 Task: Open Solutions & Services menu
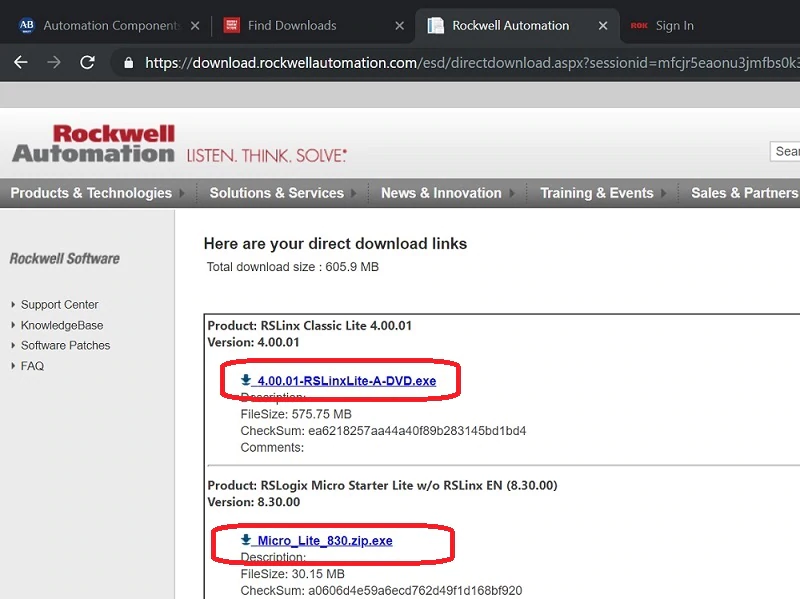[x=277, y=193]
